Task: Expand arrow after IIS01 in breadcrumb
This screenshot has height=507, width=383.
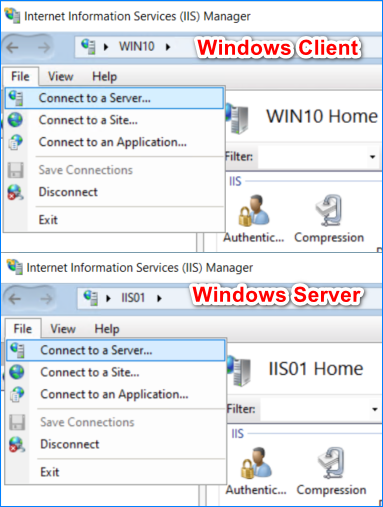Action: pyautogui.click(x=159, y=298)
